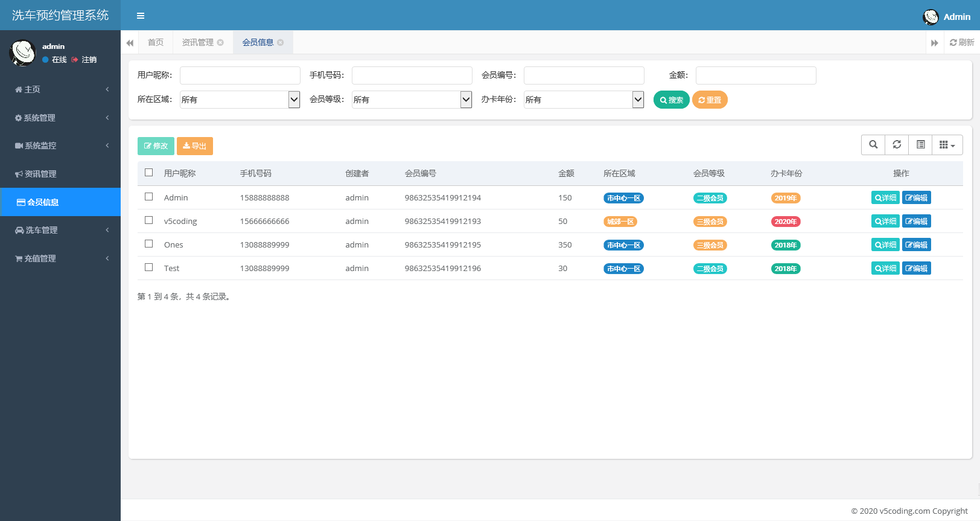Select 会员信息 in the sidebar
980x521 pixels.
[60, 202]
